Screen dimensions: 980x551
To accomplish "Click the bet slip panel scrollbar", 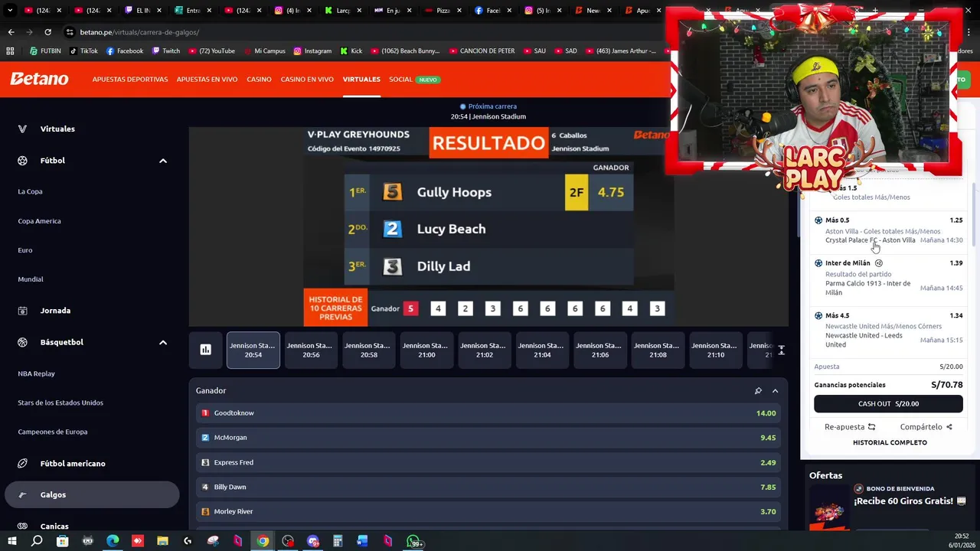I will [x=975, y=214].
